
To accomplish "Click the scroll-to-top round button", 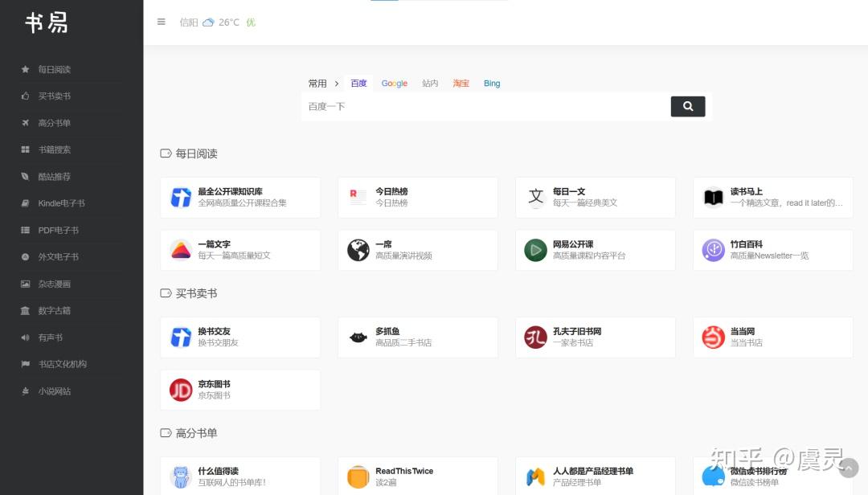I will [848, 468].
